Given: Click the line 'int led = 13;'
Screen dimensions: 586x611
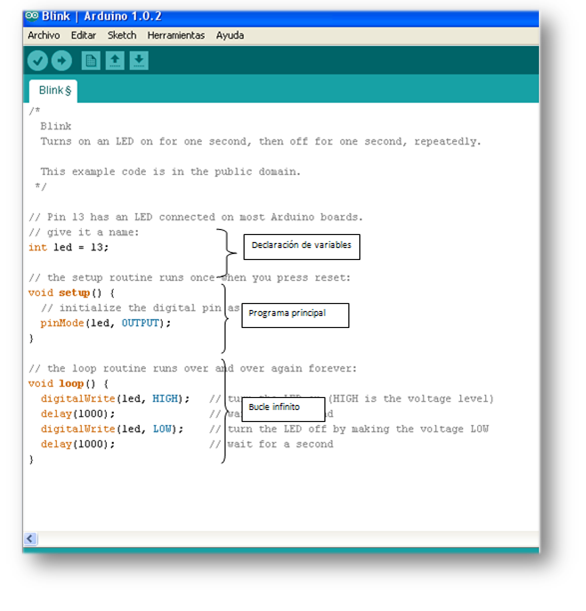Looking at the screenshot, I should coord(68,247).
